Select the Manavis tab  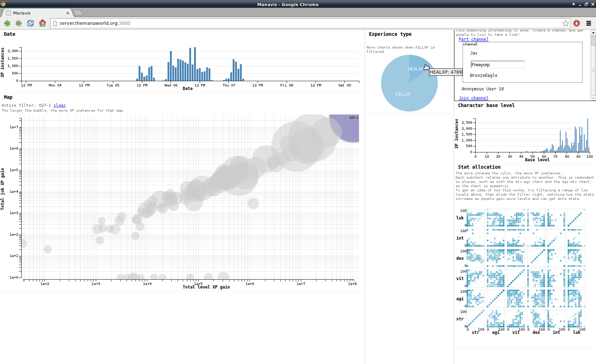click(x=37, y=13)
